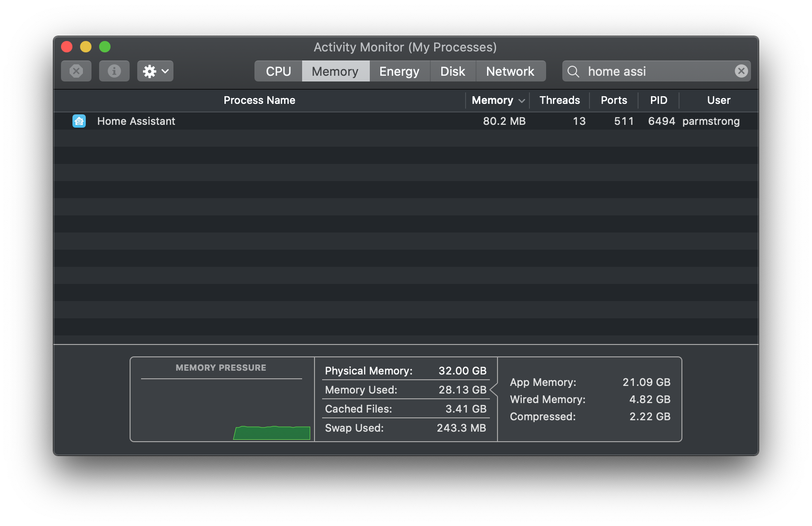812x526 pixels.
Task: Zoom the window with green button
Action: point(105,47)
